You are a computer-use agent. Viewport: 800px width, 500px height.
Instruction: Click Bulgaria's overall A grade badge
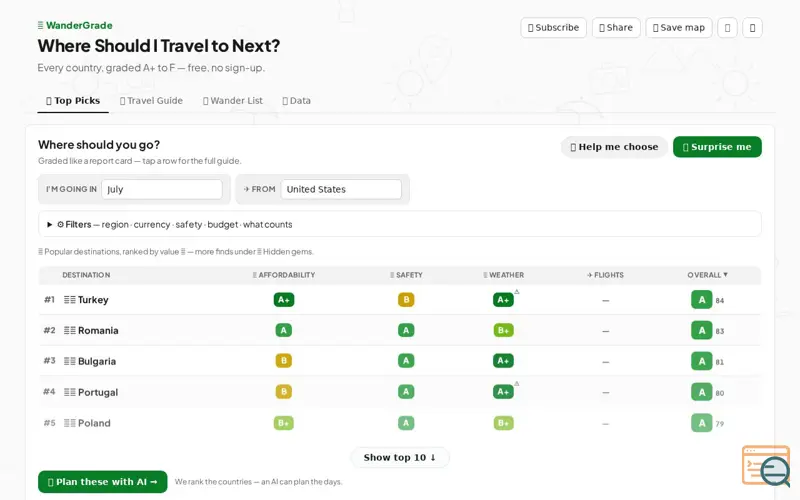(x=702, y=361)
